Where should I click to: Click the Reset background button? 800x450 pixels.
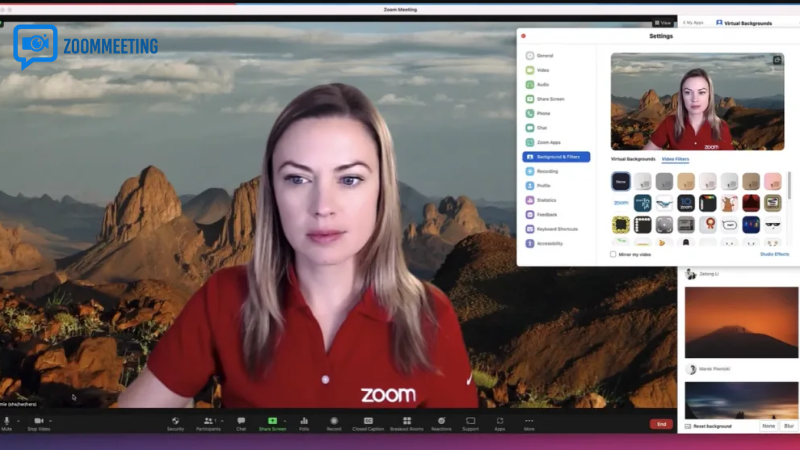click(x=708, y=426)
